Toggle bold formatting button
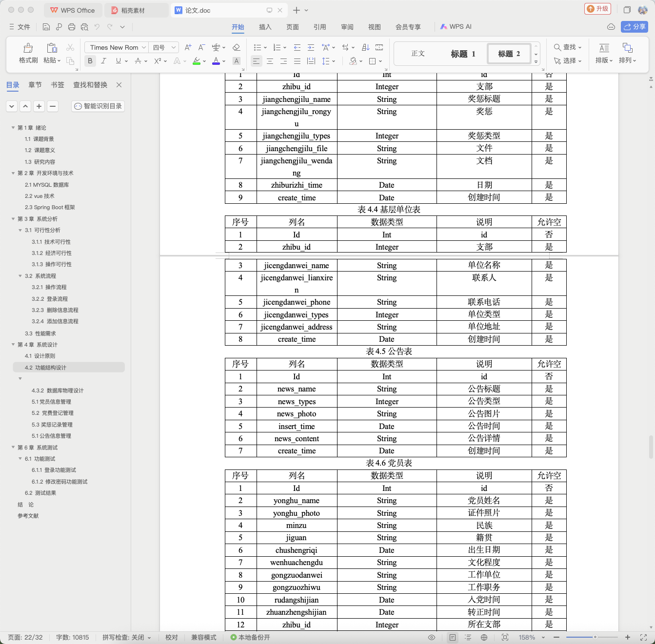The width and height of the screenshot is (655, 644). (90, 61)
